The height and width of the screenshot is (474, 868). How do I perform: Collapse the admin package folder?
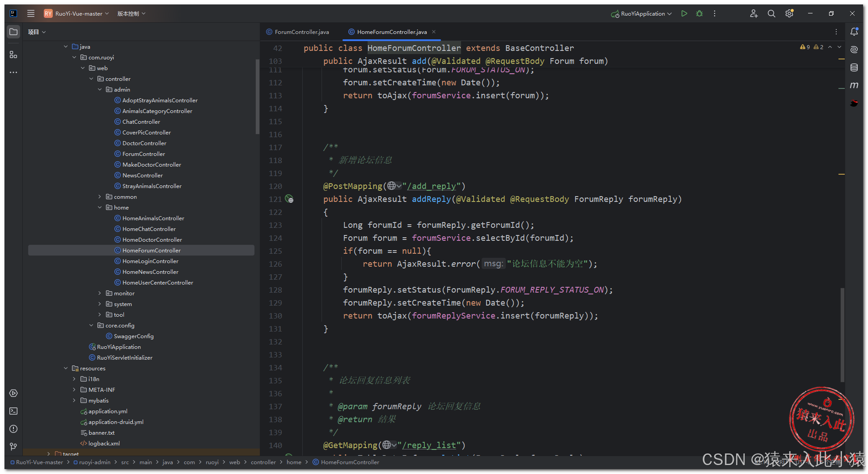(100, 89)
